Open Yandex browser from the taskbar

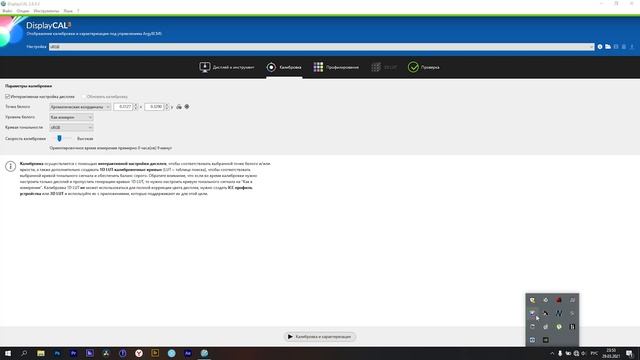[139, 353]
